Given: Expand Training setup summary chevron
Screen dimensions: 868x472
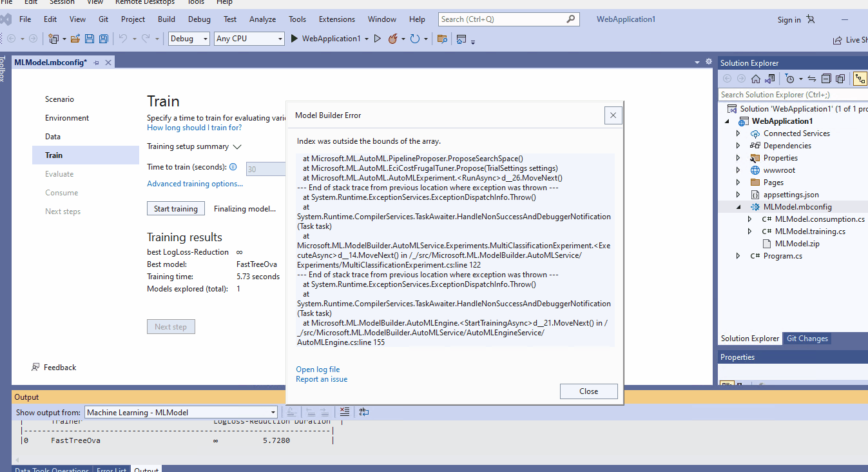Looking at the screenshot, I should coord(237,147).
